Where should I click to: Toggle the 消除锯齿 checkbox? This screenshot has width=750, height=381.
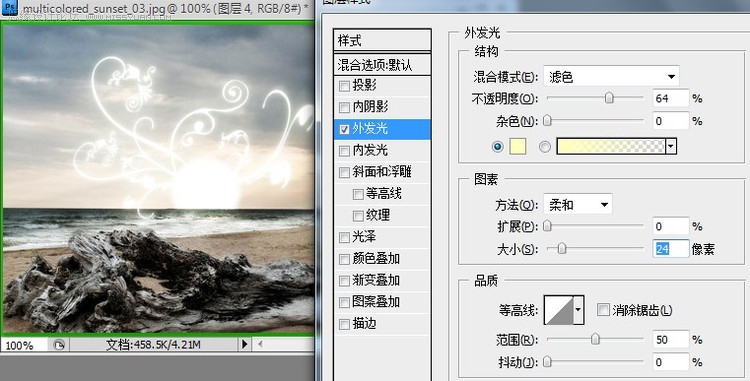coord(603,310)
